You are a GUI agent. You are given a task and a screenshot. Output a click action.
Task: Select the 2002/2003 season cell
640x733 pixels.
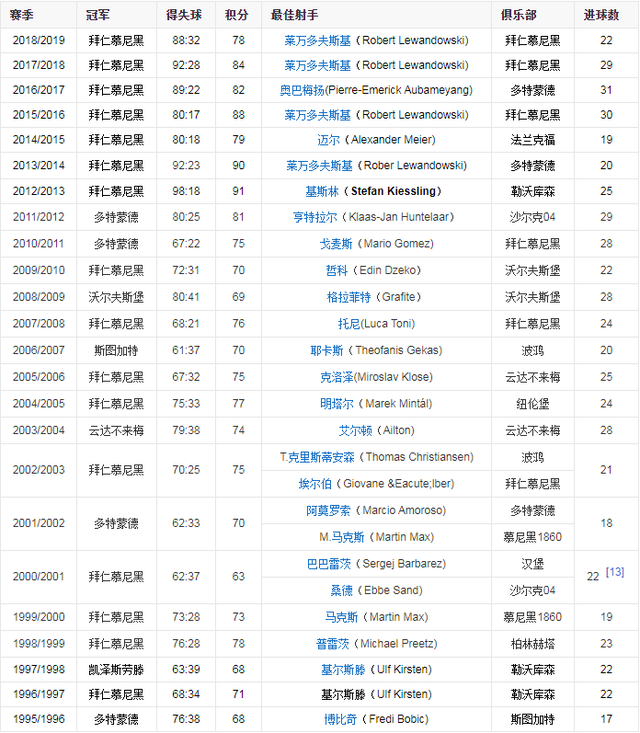(39, 470)
